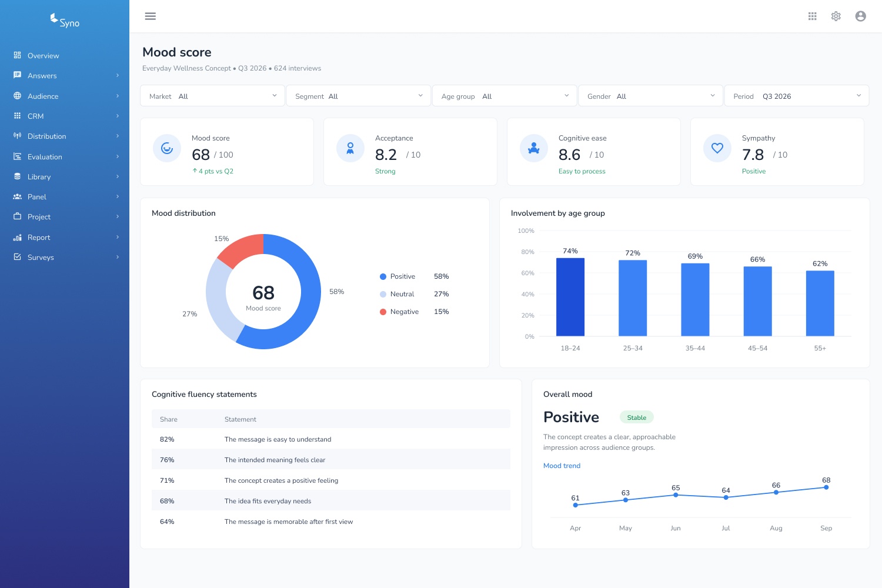The height and width of the screenshot is (588, 882).
Task: Click the Positive legend color dot
Action: [x=383, y=276]
